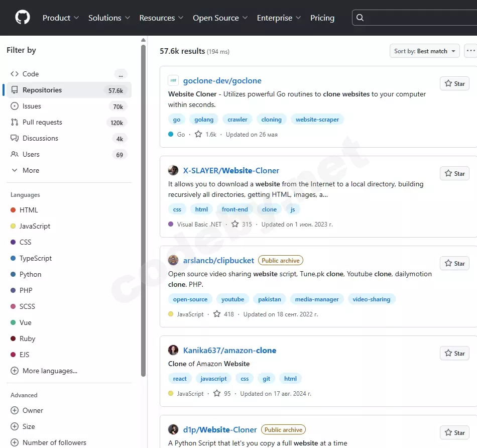Filter by Python language color dot
Screen dimensions: 477x448
click(x=13, y=274)
